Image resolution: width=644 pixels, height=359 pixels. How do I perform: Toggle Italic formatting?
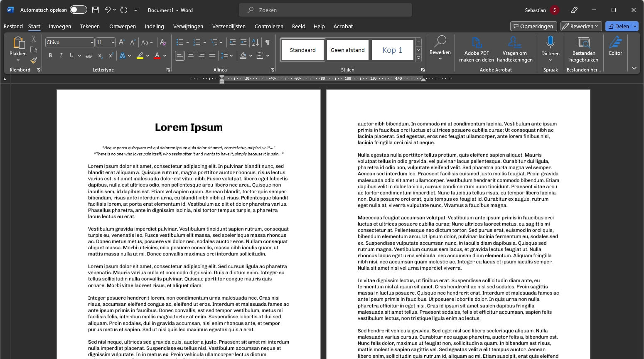[x=61, y=56]
